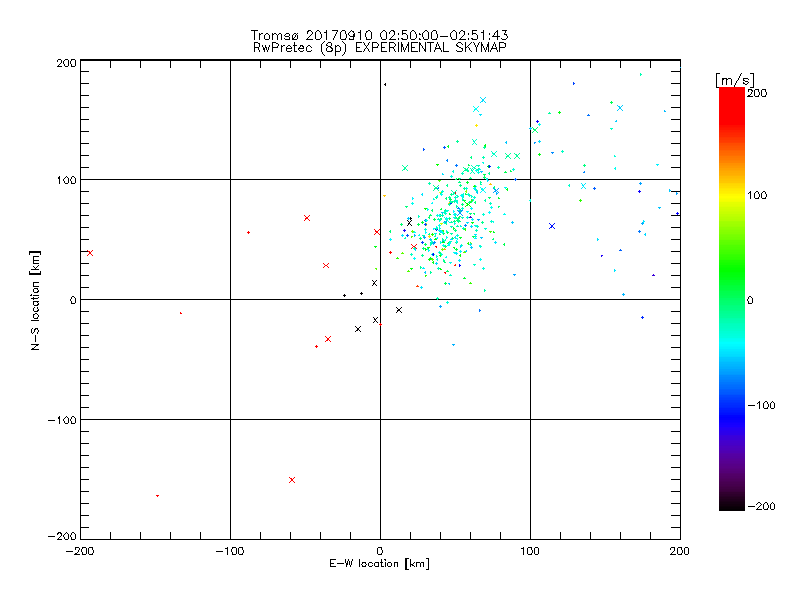Click the '0' label beside the colorbar
The height and width of the screenshot is (600, 800).
click(x=750, y=301)
